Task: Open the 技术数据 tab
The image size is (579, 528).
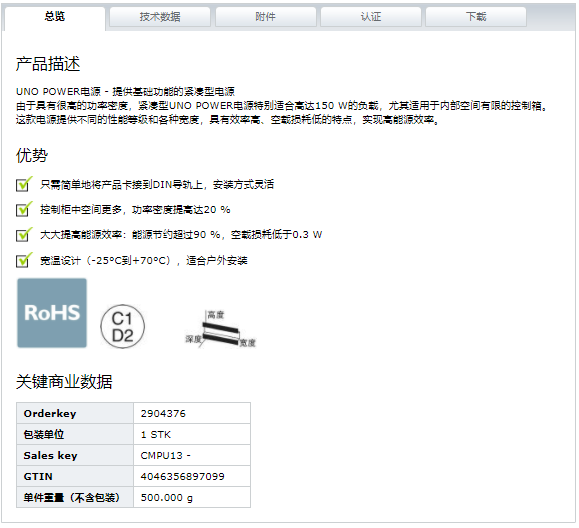Action: tap(160, 17)
